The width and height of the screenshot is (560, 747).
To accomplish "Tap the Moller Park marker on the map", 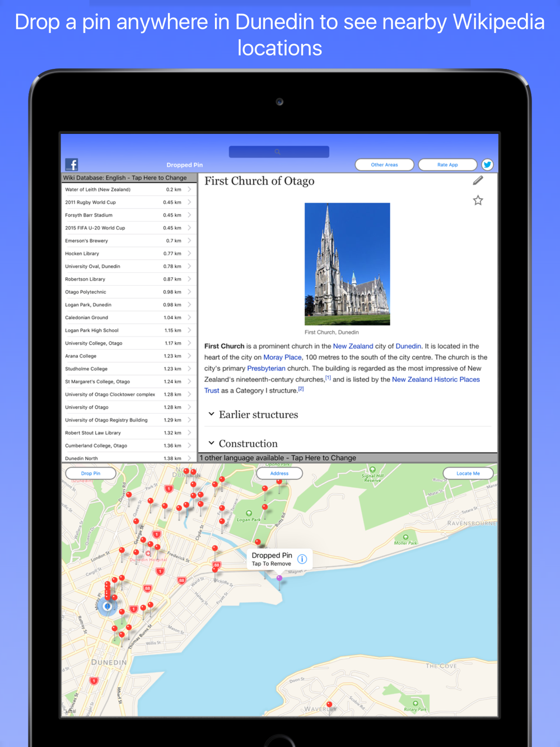I will (x=405, y=537).
